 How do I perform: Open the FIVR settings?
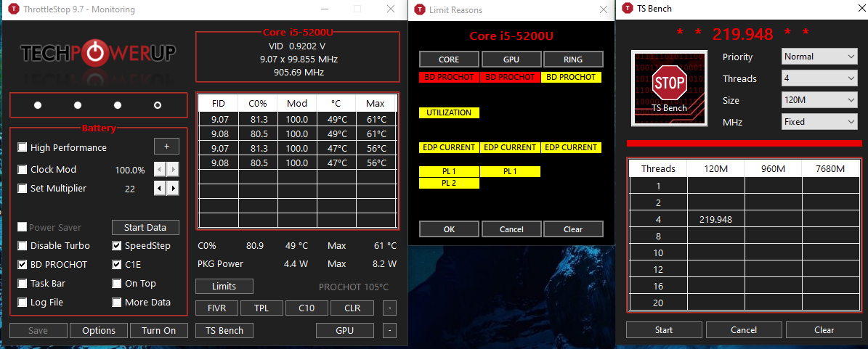click(218, 308)
